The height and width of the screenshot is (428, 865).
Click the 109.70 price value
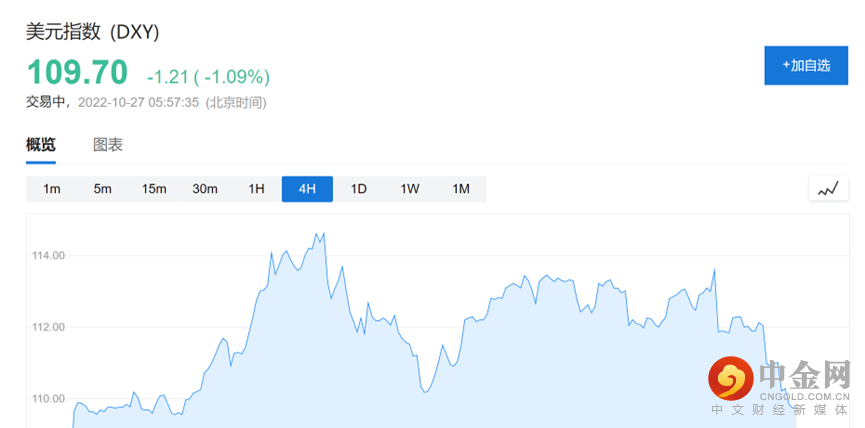77,73
